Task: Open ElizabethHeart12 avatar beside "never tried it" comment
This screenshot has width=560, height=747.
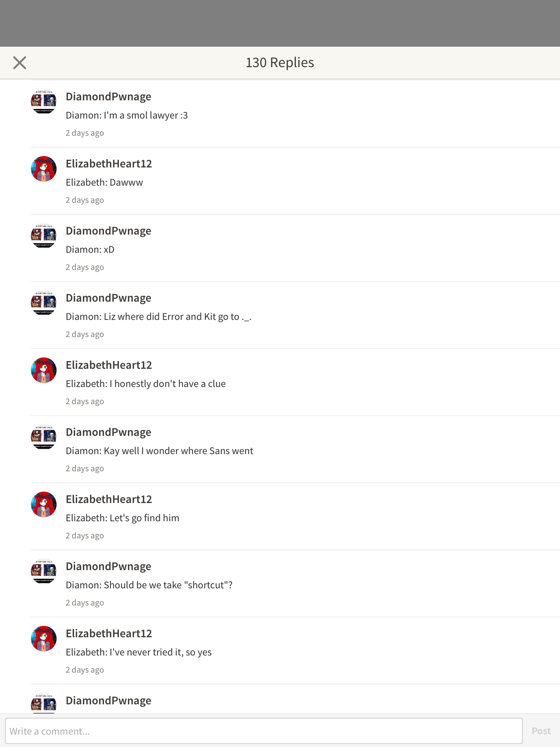Action: pyautogui.click(x=44, y=639)
